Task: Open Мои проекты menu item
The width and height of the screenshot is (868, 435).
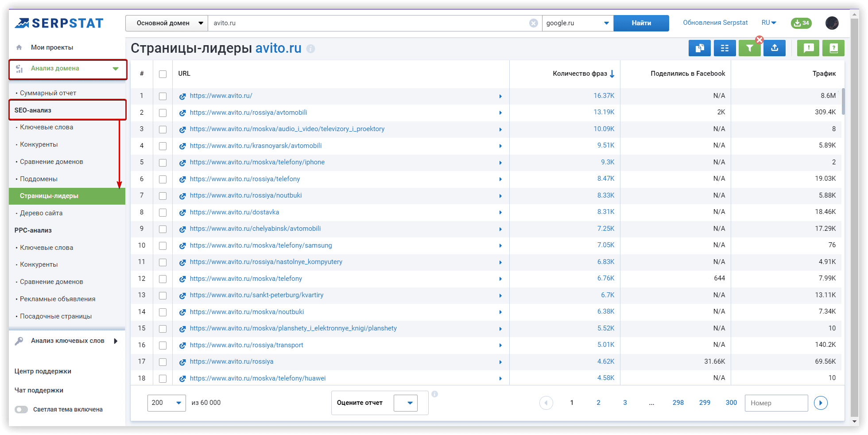Action: click(x=52, y=47)
